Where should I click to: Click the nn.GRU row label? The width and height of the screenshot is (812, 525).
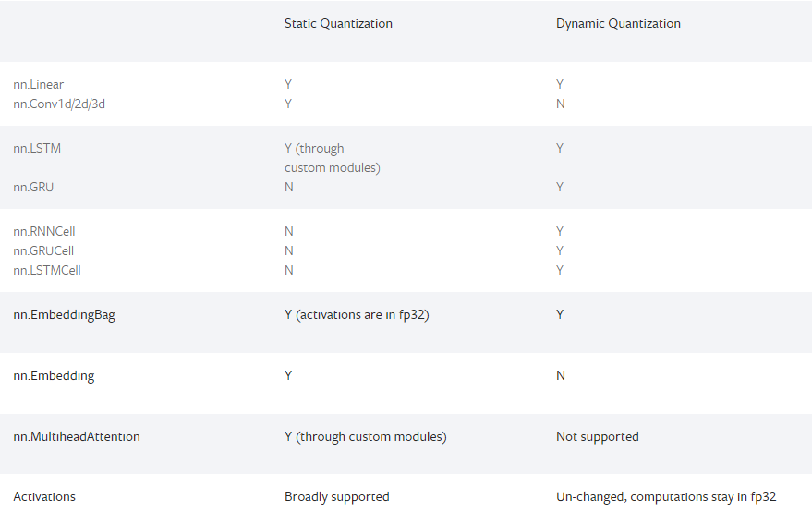(x=33, y=188)
